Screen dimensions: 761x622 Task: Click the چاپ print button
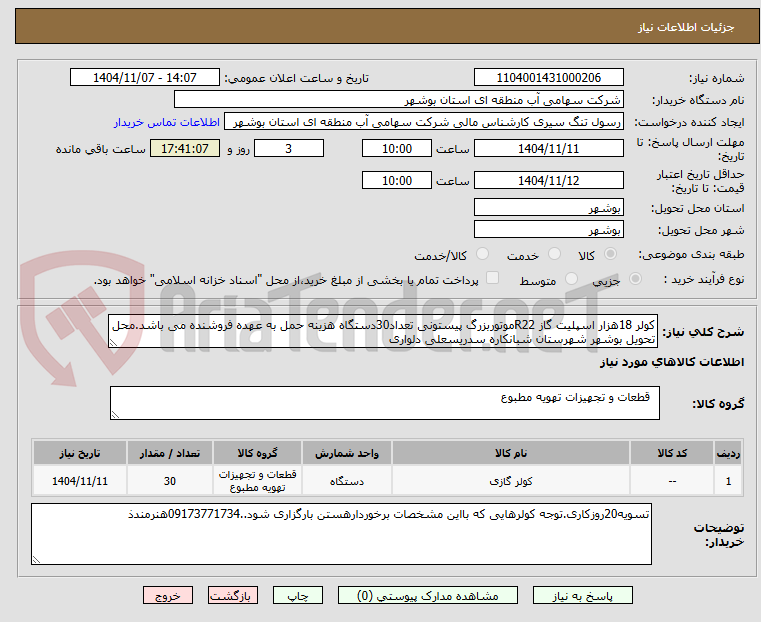(x=298, y=596)
